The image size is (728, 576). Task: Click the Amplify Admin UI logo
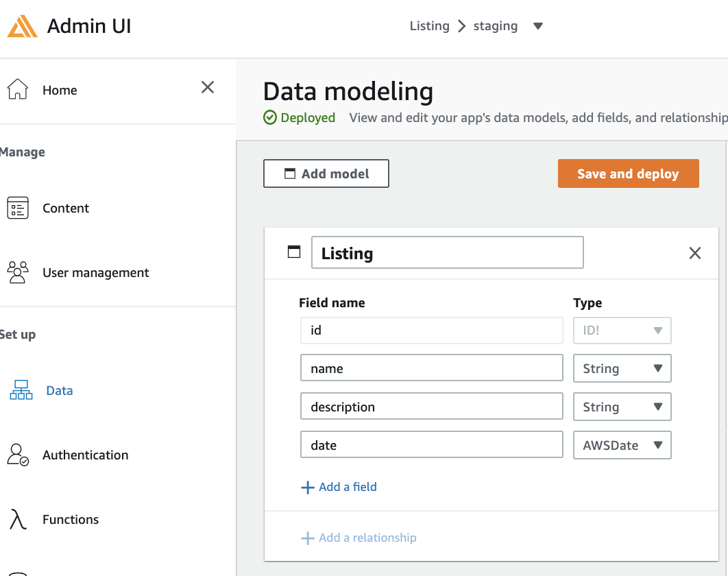23,26
